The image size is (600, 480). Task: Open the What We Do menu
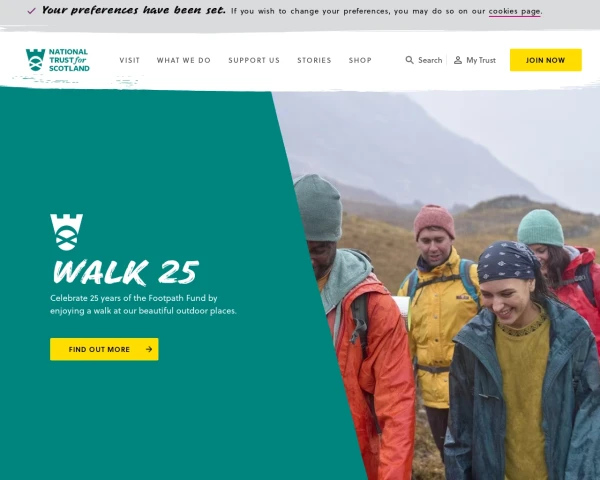click(184, 60)
